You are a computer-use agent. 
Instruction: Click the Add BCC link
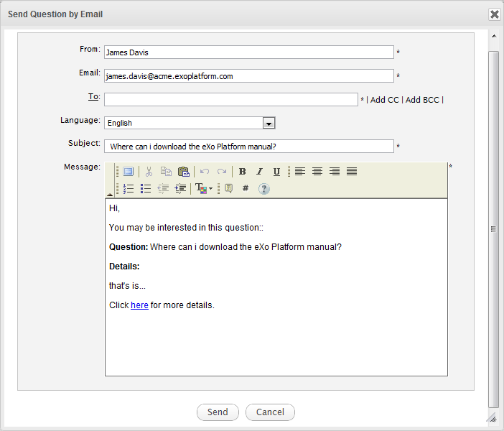(422, 100)
